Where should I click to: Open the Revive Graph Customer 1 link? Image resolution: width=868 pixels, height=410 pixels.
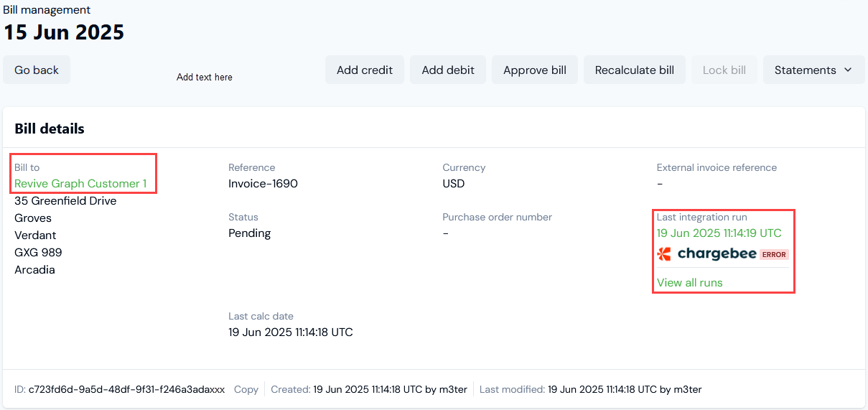[80, 184]
